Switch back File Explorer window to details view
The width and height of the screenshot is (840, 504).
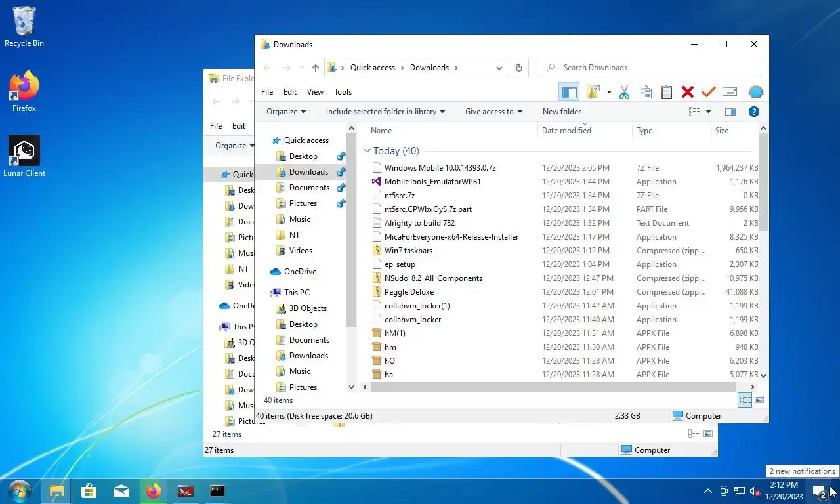coord(694,434)
